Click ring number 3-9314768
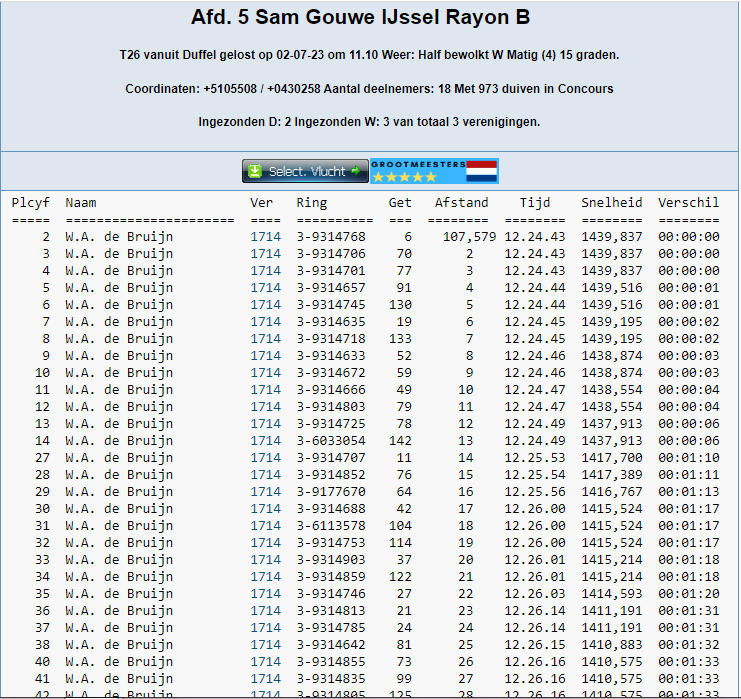Image resolution: width=741 pixels, height=699 pixels. coord(331,237)
